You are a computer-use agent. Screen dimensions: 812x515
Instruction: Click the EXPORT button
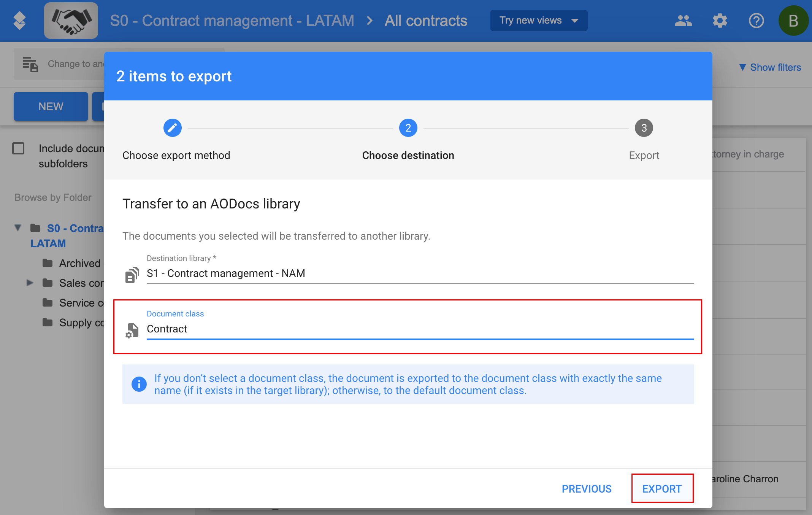click(662, 489)
